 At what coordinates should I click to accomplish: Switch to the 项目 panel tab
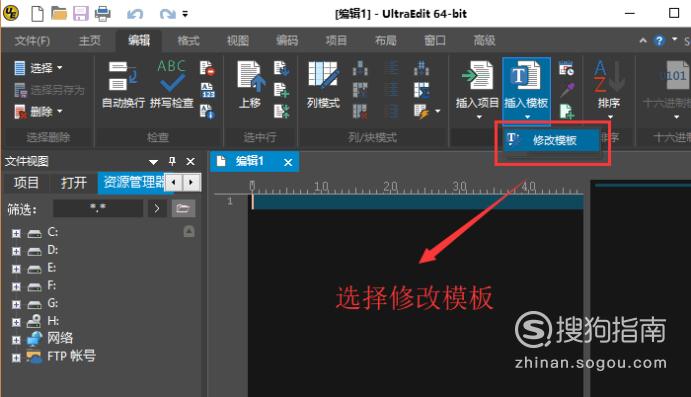pos(26,182)
